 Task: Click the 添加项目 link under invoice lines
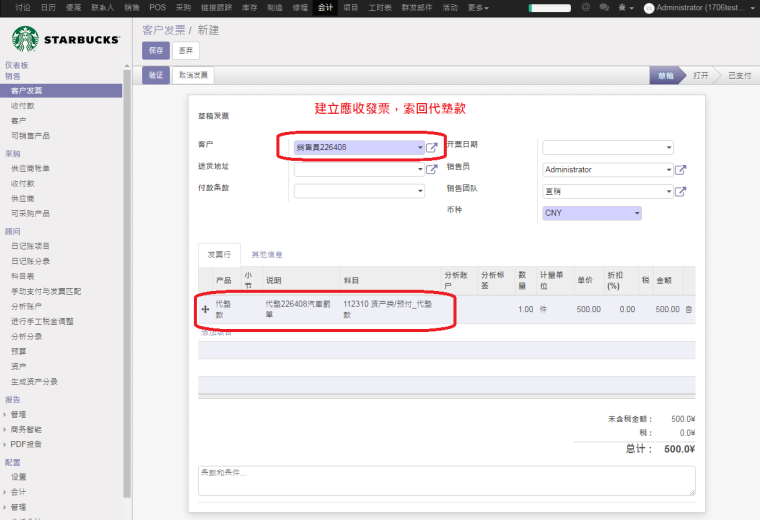coord(216,333)
